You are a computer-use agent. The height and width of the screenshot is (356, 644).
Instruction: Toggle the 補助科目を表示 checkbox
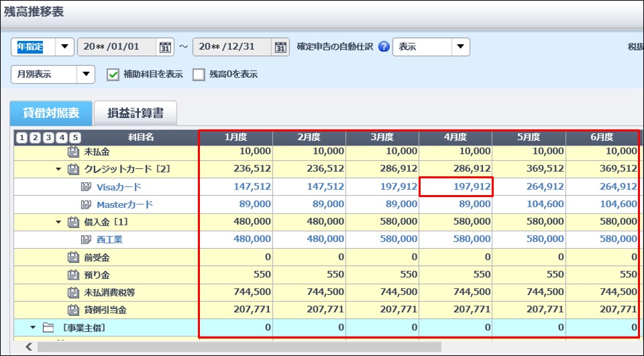(113, 74)
